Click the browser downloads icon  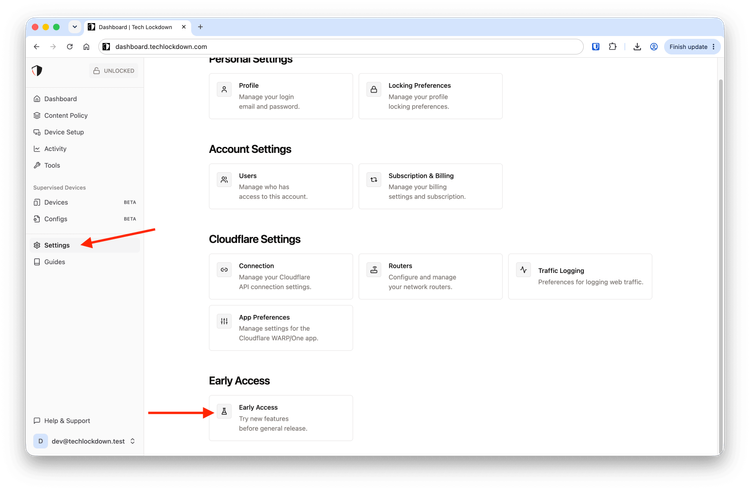(637, 47)
